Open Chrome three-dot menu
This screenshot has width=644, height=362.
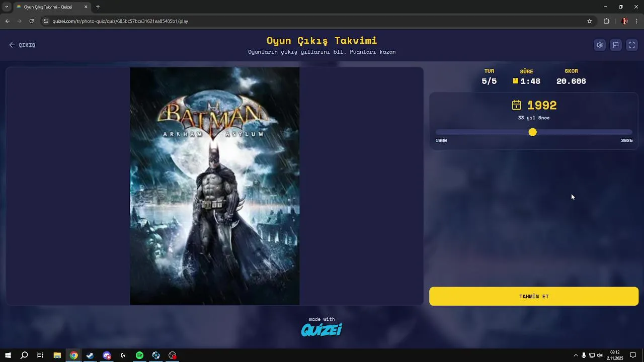click(636, 21)
